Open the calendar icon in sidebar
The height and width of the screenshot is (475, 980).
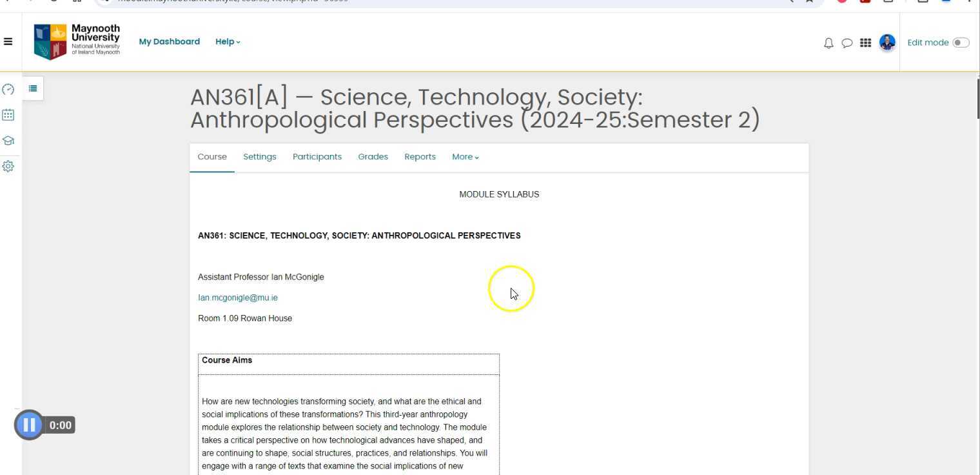point(8,115)
